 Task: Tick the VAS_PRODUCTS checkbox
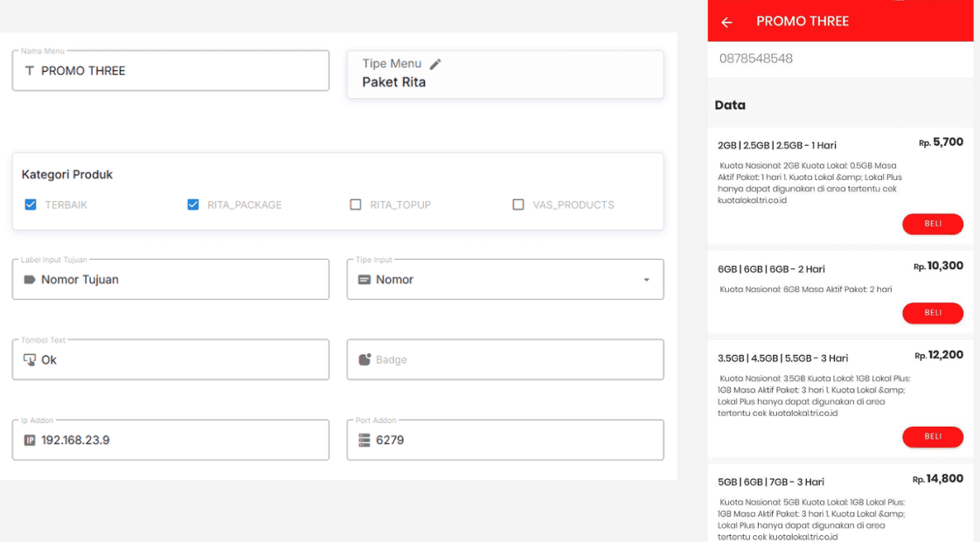[518, 205]
